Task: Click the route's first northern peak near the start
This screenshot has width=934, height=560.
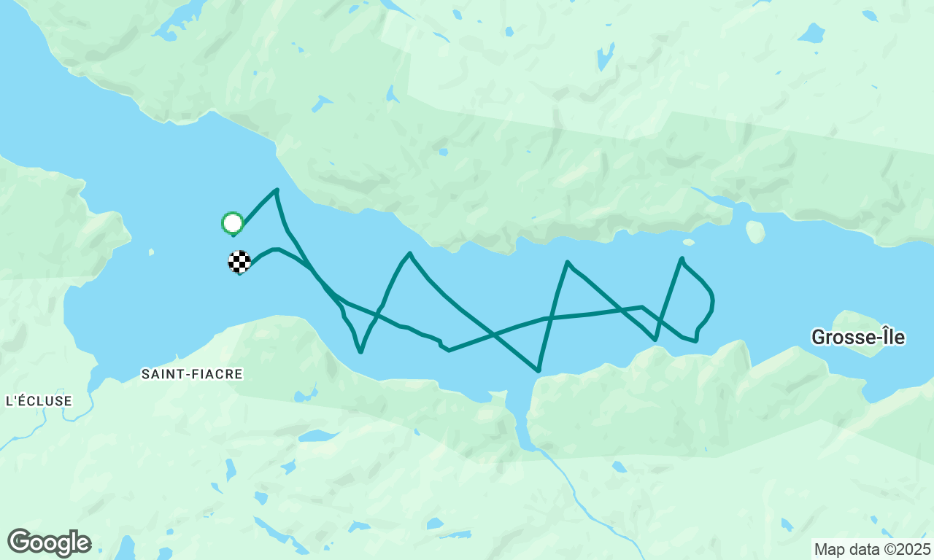Action: [277, 190]
